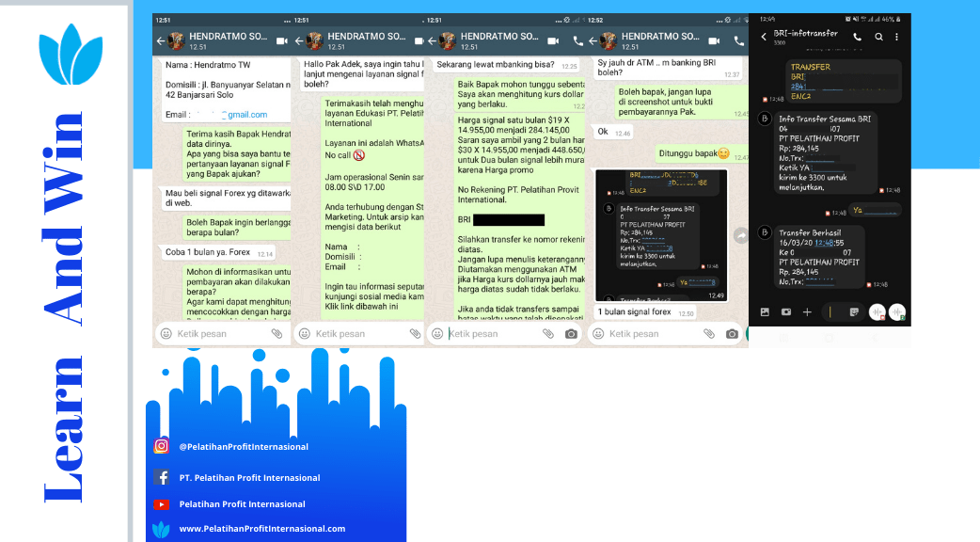The width and height of the screenshot is (980, 542).
Task: Open emoji picker in 'Coba 1 bulan ya. Forex' chat
Action: point(166,334)
